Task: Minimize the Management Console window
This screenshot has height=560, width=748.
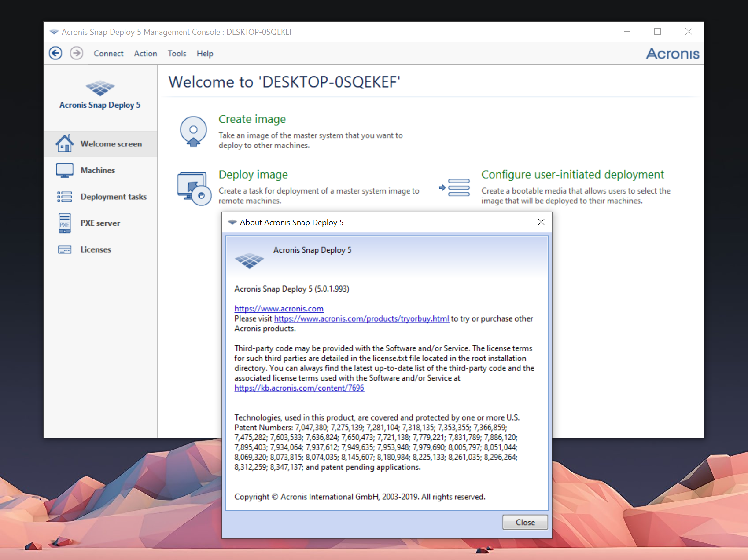Action: coord(627,32)
